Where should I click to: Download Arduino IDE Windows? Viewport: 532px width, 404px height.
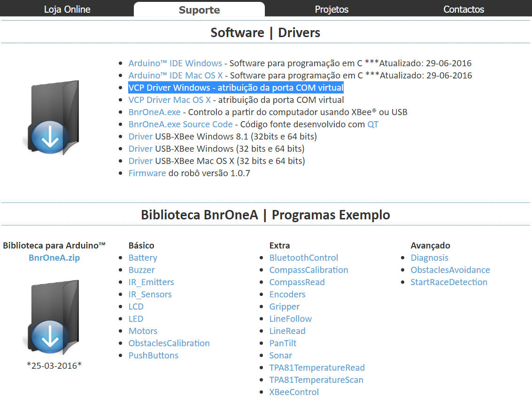(x=175, y=63)
